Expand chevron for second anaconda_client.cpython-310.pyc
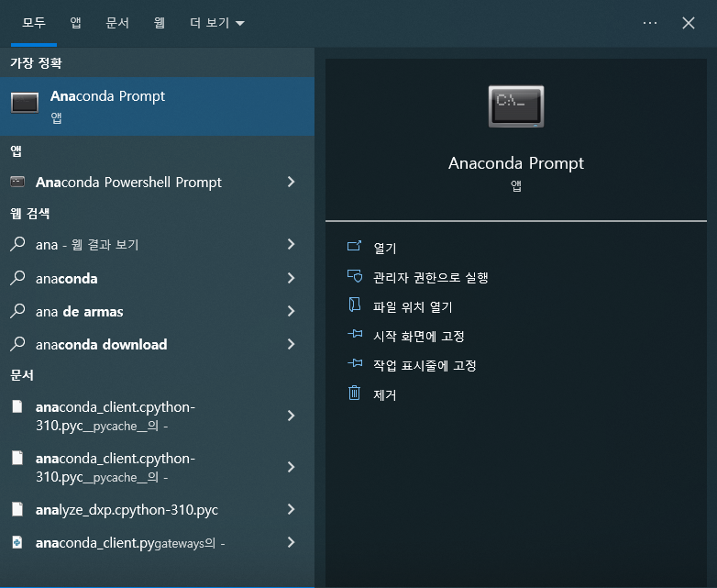Viewport: 717px width, 588px height. (x=292, y=467)
